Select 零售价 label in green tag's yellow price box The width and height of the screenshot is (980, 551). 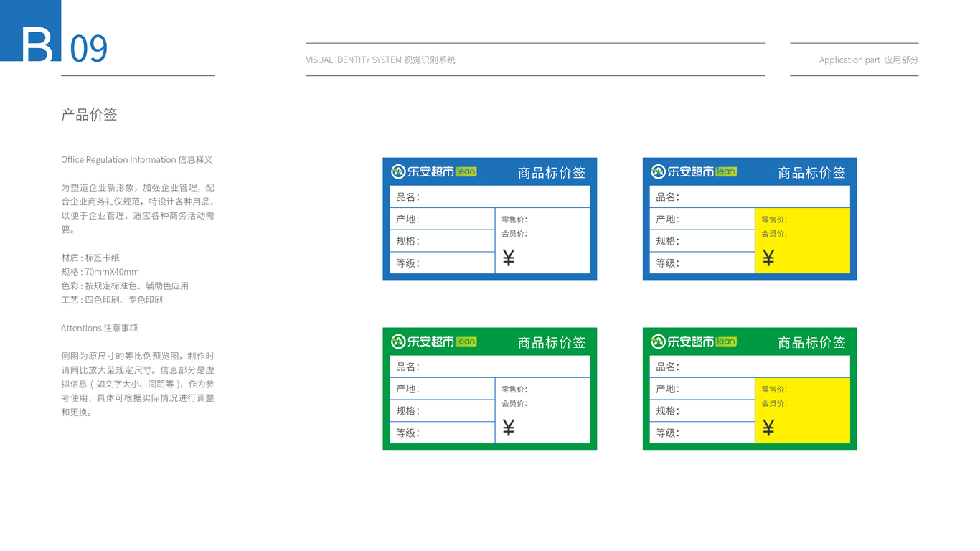pos(773,390)
